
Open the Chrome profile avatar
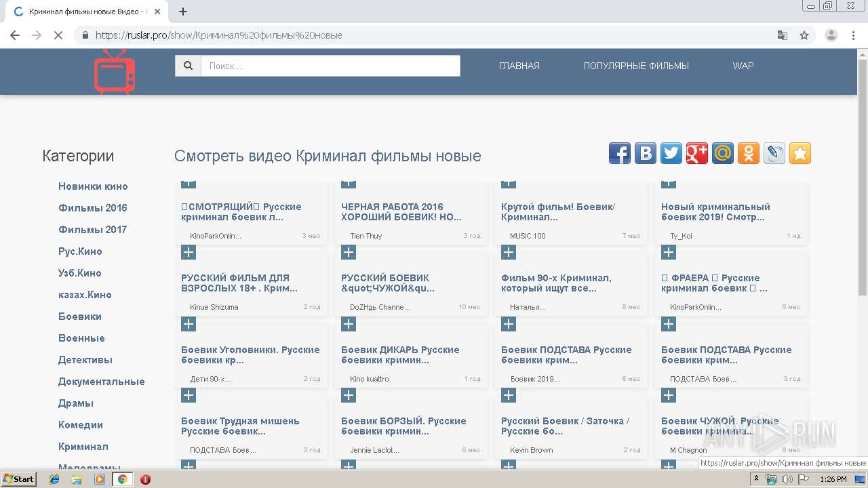(831, 35)
